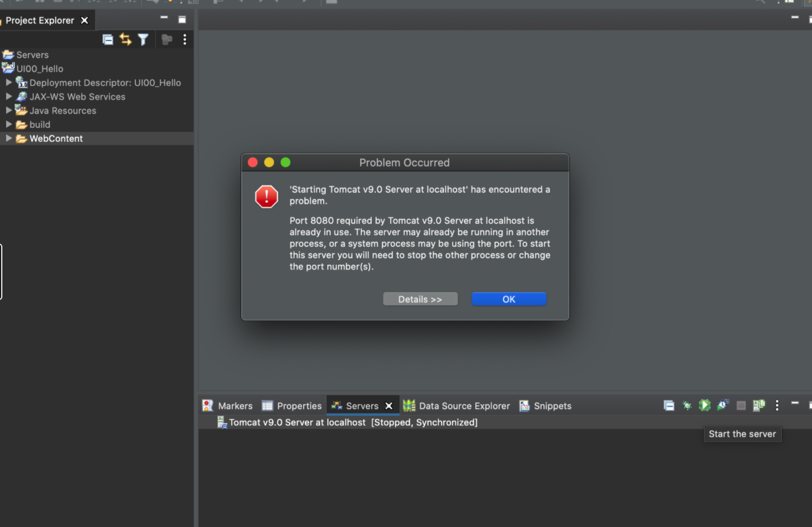Switch to the Markers tab
This screenshot has height=527, width=812.
tap(228, 406)
